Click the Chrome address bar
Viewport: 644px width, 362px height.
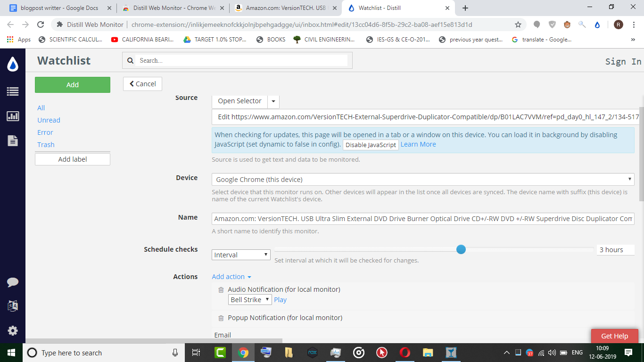point(302,25)
